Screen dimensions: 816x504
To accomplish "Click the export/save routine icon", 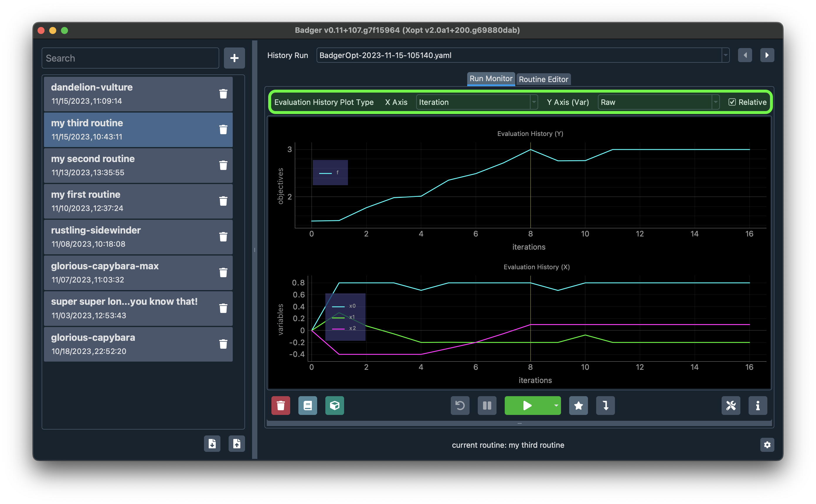I will click(237, 444).
